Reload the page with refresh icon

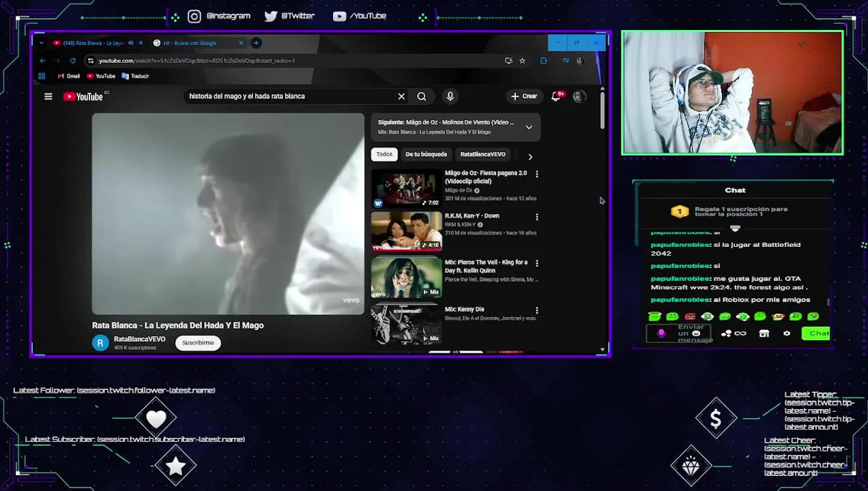(72, 61)
